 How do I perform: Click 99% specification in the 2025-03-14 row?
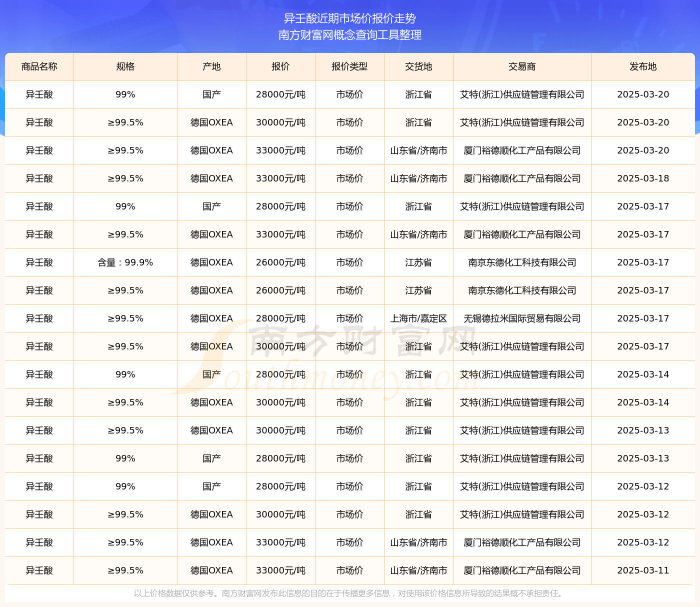tap(125, 374)
